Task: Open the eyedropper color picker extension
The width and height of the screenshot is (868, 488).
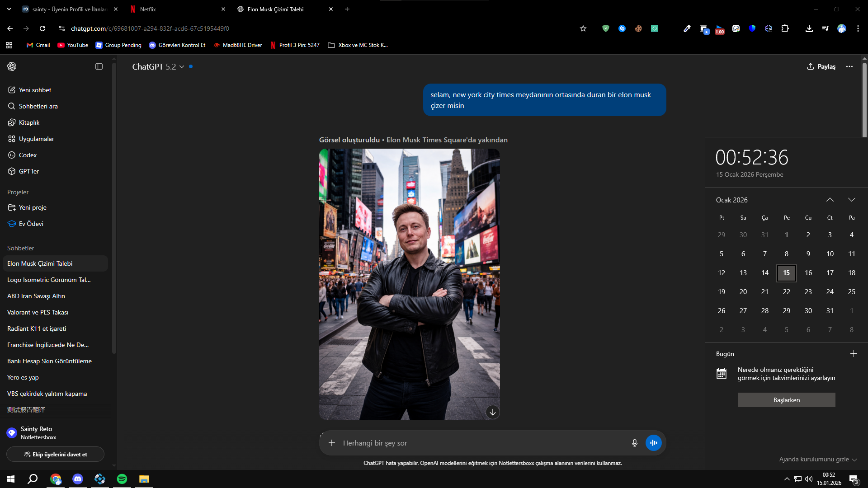Action: [687, 28]
